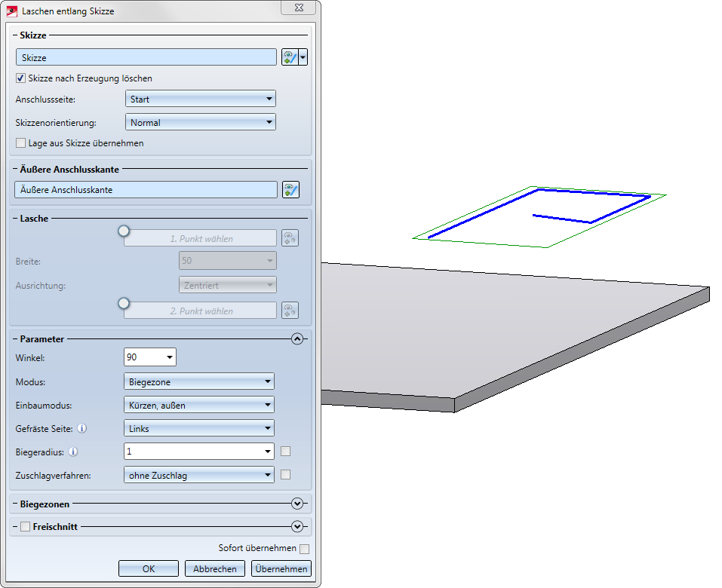This screenshot has width=722, height=588.
Task: Toggle Skizze nach Erzeugung löschen checkbox
Action: tap(20, 78)
